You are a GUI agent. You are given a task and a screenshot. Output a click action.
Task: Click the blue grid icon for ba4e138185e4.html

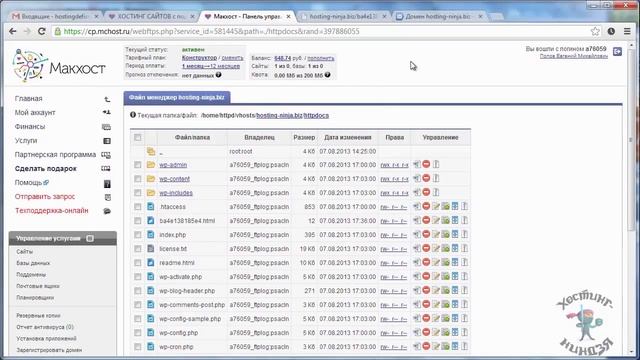pyautogui.click(x=455, y=221)
